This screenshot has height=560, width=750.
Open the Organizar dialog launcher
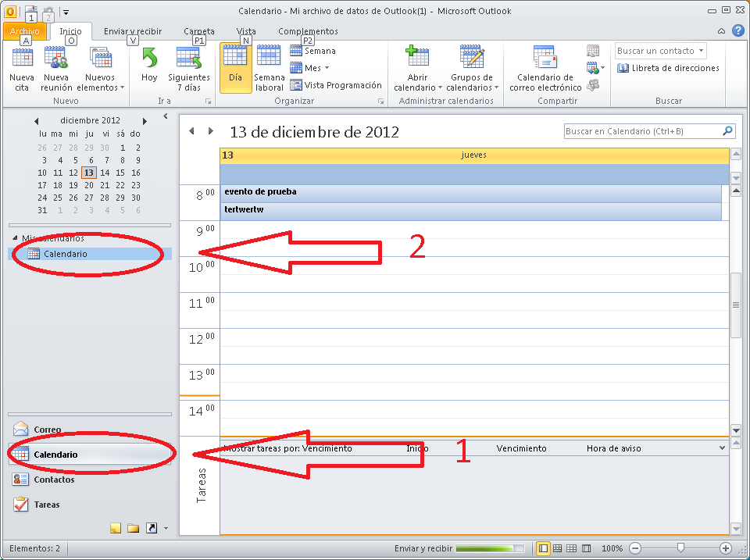point(380,102)
